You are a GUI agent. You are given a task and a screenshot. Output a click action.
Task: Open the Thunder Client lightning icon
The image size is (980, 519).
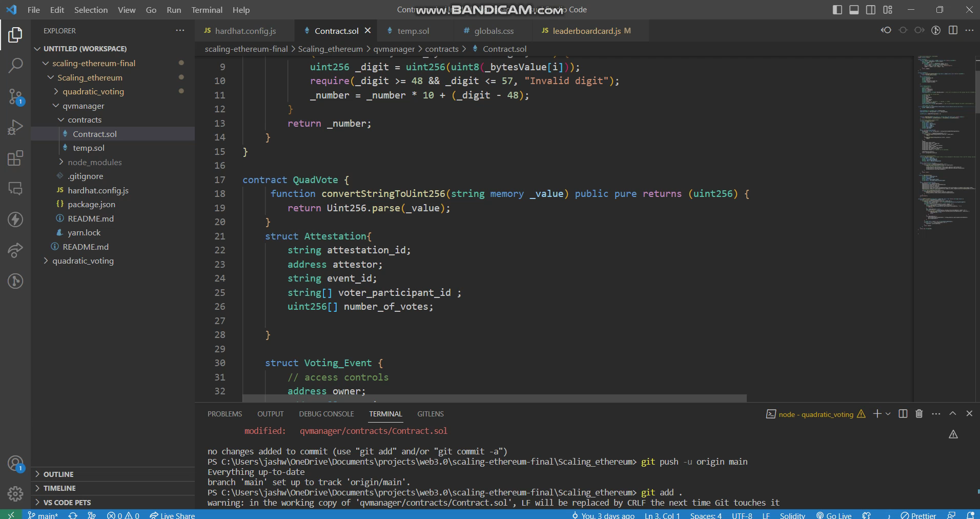pos(15,219)
